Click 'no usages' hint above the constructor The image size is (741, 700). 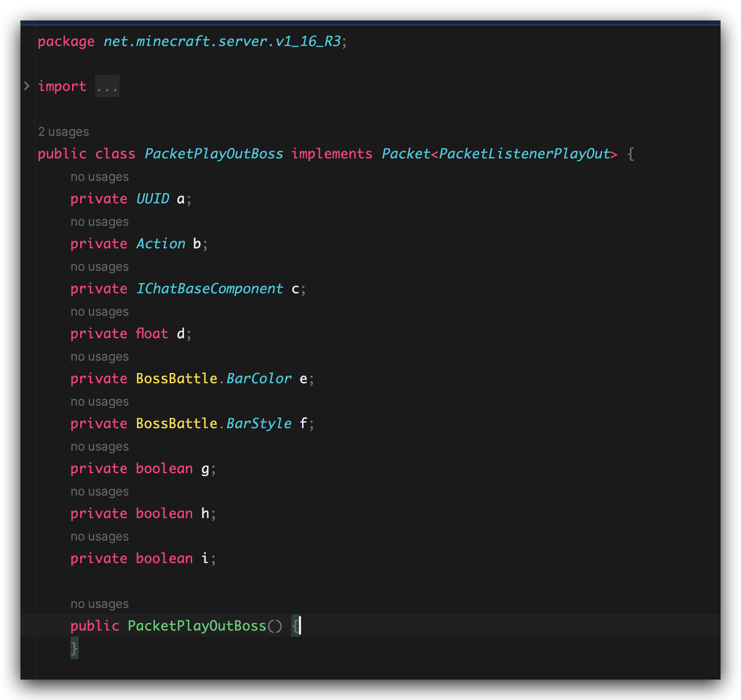click(x=100, y=604)
